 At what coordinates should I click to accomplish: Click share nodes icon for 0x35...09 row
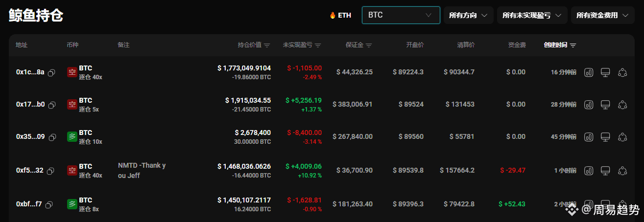[x=623, y=137]
